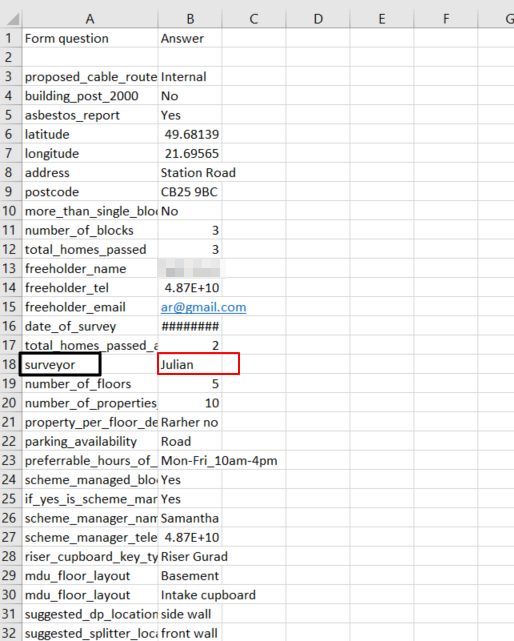Select row 1 header
514x641 pixels.
[x=11, y=38]
